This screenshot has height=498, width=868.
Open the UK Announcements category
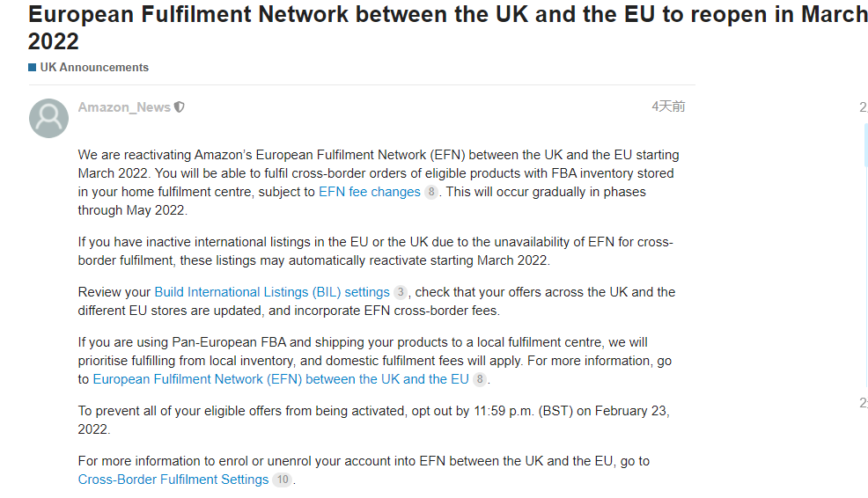pos(94,68)
